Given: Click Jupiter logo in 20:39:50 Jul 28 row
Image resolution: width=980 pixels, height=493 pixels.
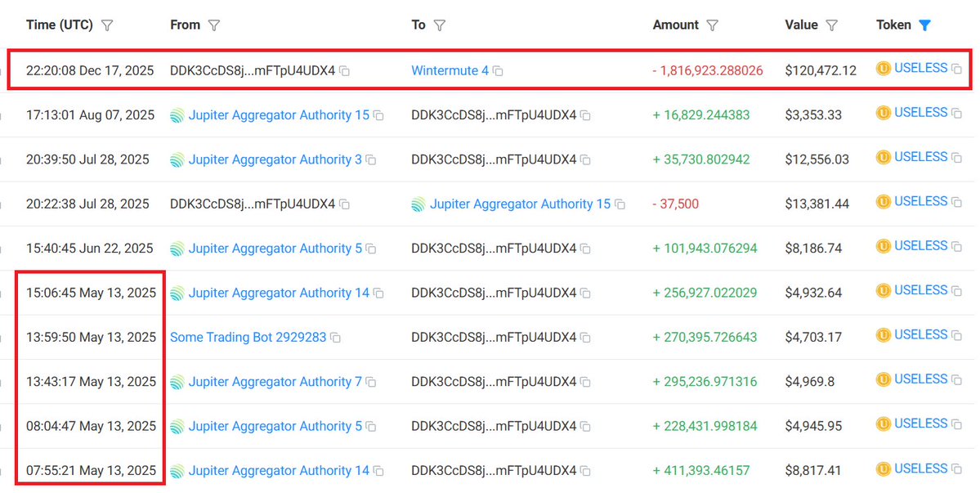Looking at the screenshot, I should [177, 160].
